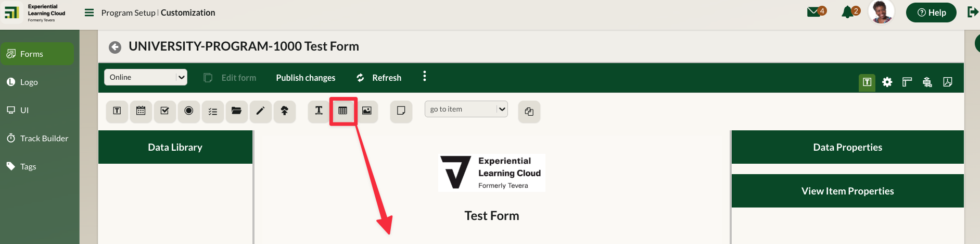Click the ruler layout icon
980x244 pixels.
[x=907, y=82]
